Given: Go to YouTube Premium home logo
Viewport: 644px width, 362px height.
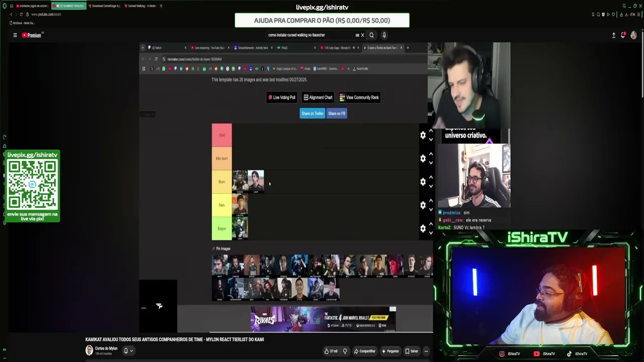Looking at the screenshot, I should pyautogui.click(x=32, y=35).
